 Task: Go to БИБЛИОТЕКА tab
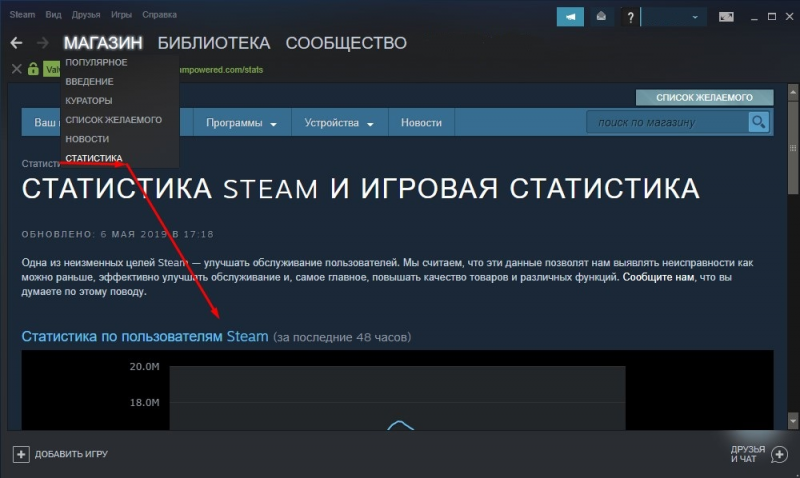[x=214, y=43]
